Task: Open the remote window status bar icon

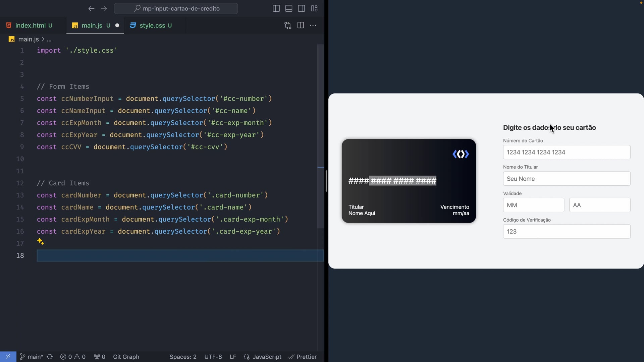Action: pyautogui.click(x=8, y=357)
